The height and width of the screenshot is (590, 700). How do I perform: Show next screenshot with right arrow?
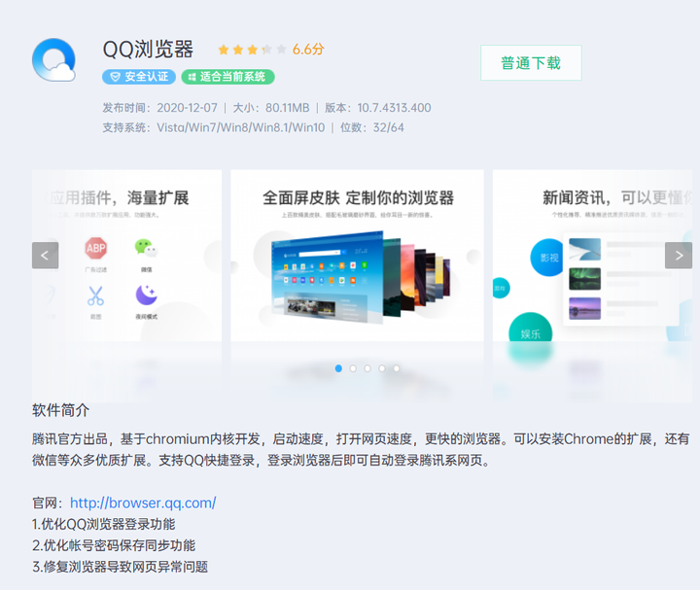pos(679,256)
